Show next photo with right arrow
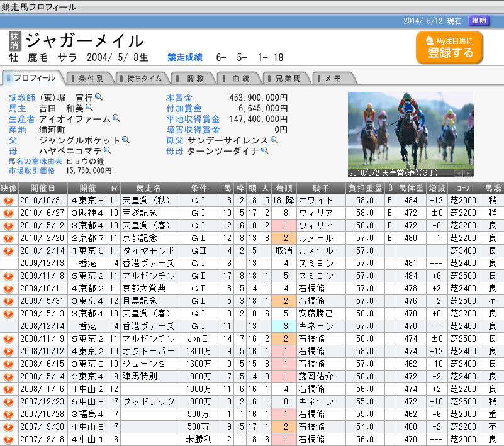Image resolution: width=504 pixels, height=446 pixels. (x=468, y=173)
